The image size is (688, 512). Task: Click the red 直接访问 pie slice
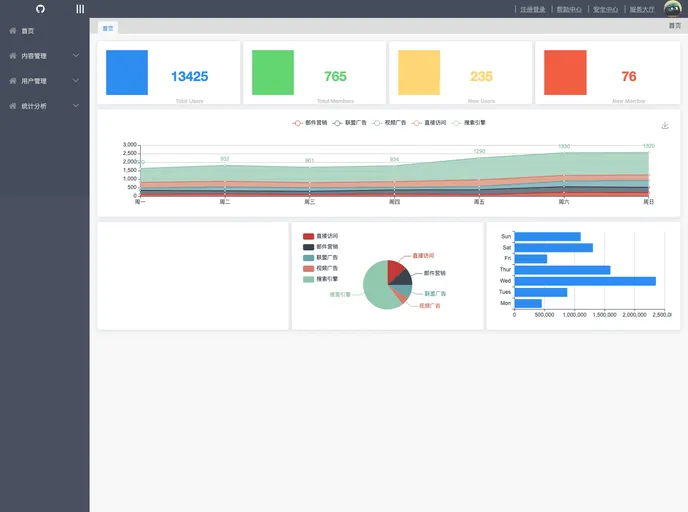[x=395, y=270]
